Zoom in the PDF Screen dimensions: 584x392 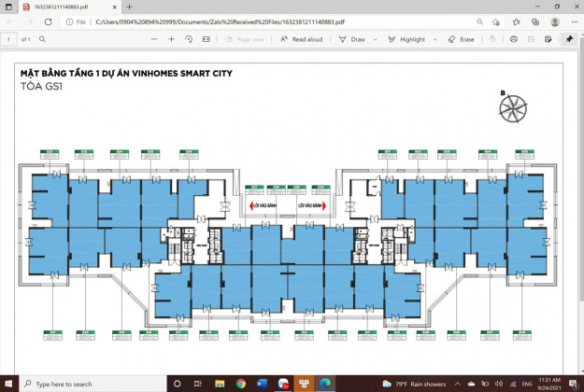(171, 39)
